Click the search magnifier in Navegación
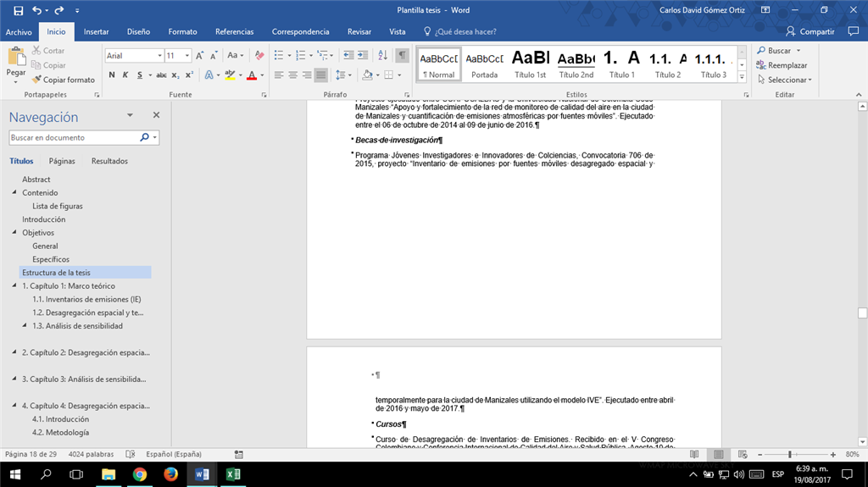Screen dimensions: 868x487 point(144,137)
